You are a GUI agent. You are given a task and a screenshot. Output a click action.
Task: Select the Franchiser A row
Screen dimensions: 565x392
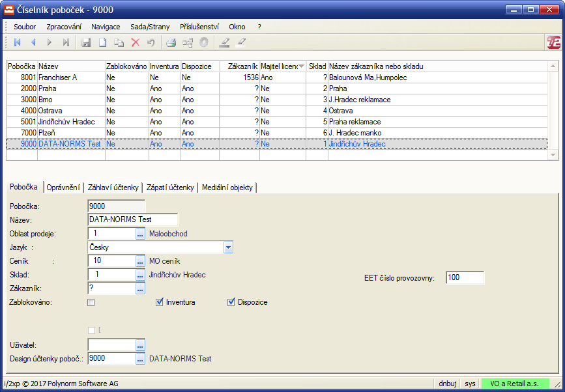(277, 77)
